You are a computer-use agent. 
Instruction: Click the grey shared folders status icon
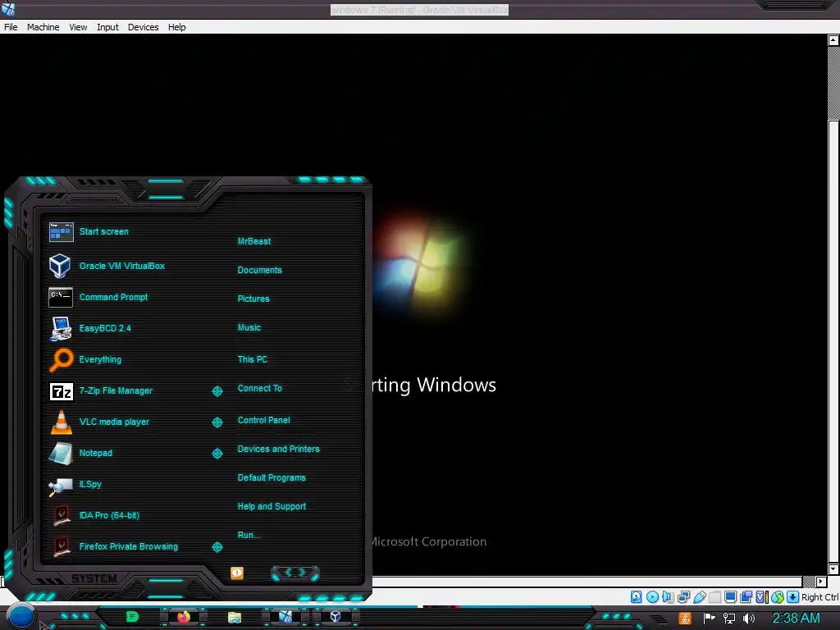714,597
